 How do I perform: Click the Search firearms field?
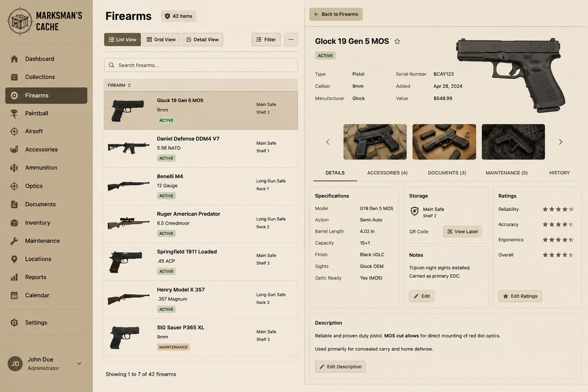tap(201, 65)
